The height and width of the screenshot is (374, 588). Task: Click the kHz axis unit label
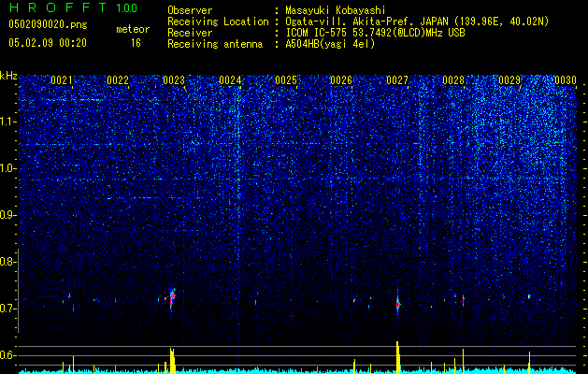click(8, 76)
